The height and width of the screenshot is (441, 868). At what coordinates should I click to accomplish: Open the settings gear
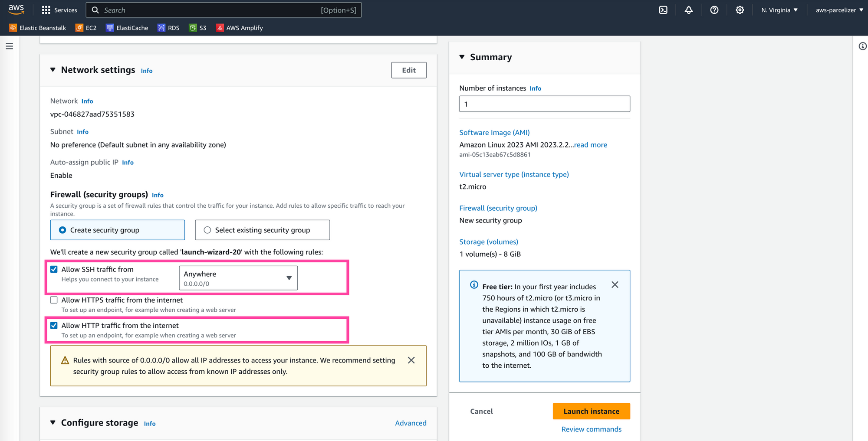tap(740, 10)
